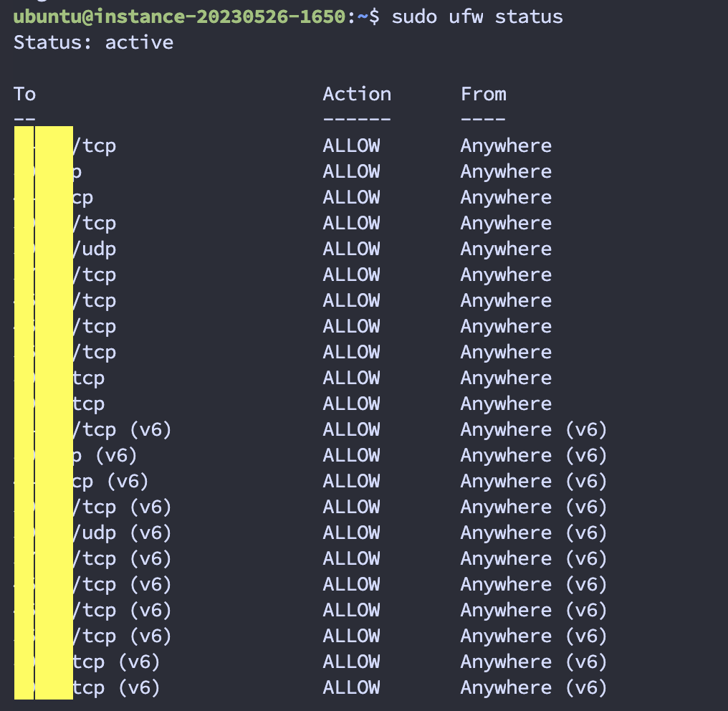Click the 'Status: active' output line
The height and width of the screenshot is (711, 728).
point(93,42)
